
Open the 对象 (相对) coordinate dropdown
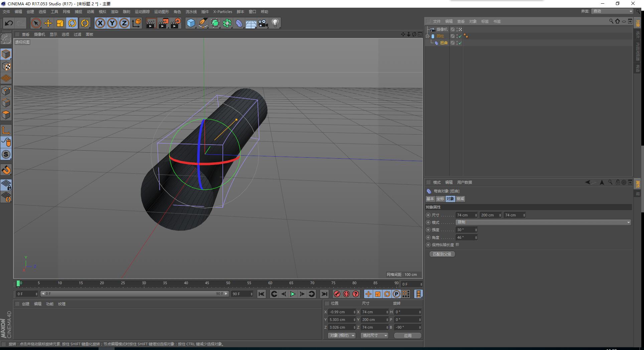point(342,335)
